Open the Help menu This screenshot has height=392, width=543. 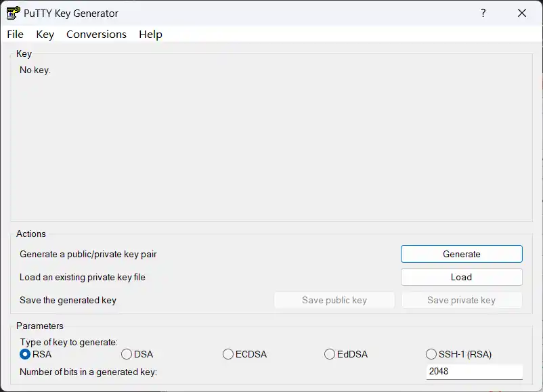(150, 35)
